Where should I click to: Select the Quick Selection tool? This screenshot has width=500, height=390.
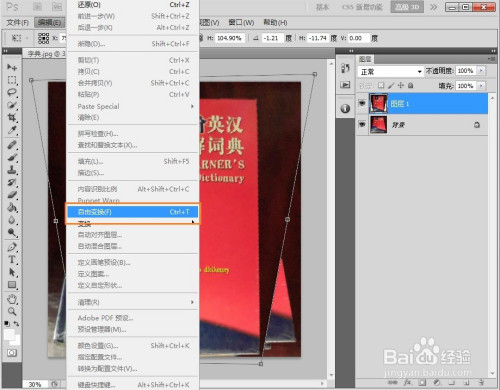[12, 105]
